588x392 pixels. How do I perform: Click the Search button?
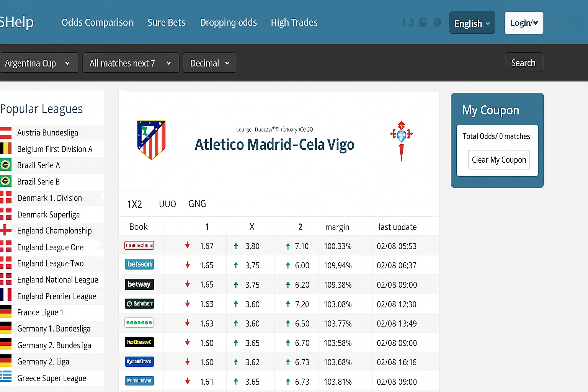pos(523,63)
